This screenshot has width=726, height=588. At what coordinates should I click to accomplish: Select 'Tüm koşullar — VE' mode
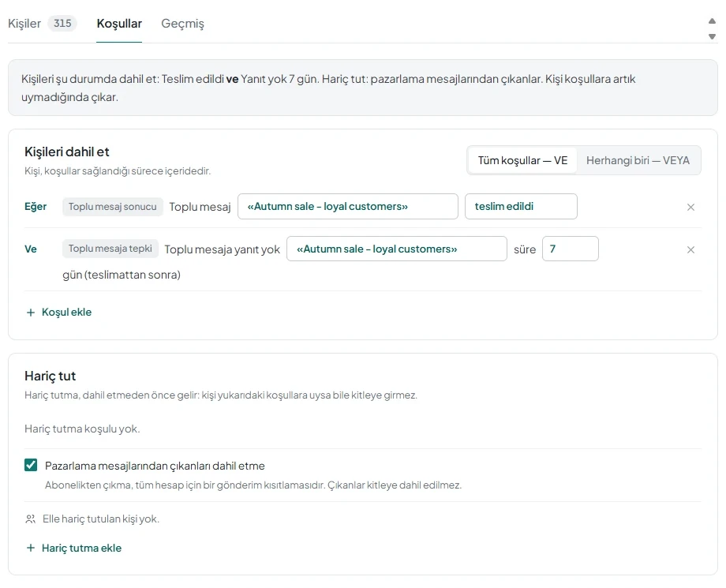coord(522,160)
